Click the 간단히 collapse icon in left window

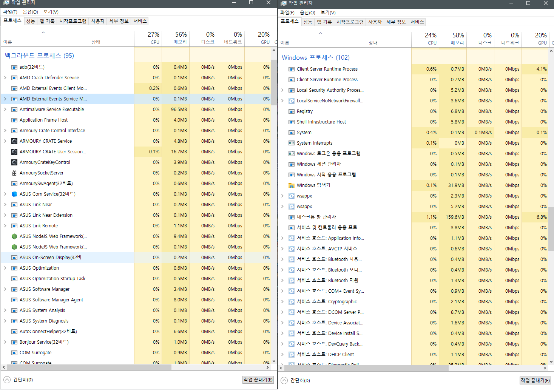pos(7,380)
